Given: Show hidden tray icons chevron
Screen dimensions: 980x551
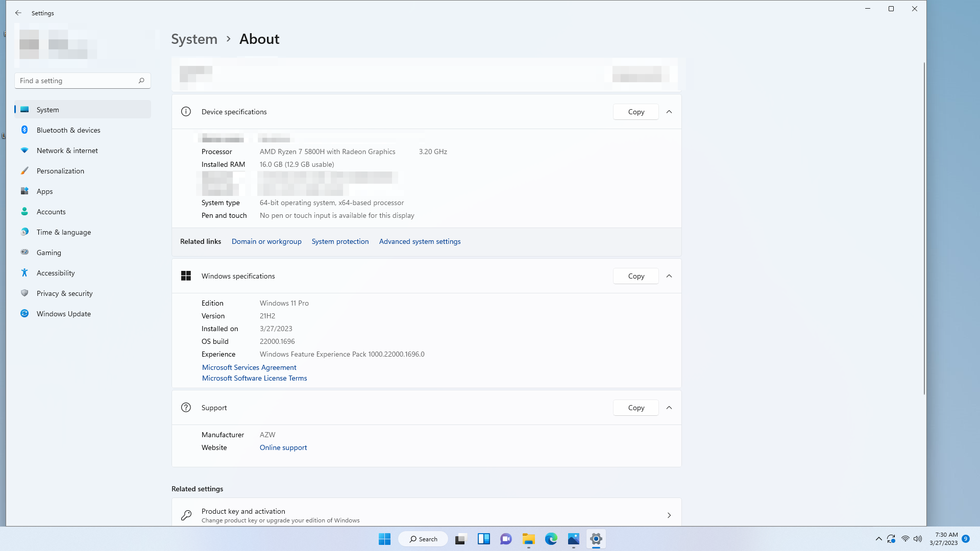Looking at the screenshot, I should pos(879,539).
